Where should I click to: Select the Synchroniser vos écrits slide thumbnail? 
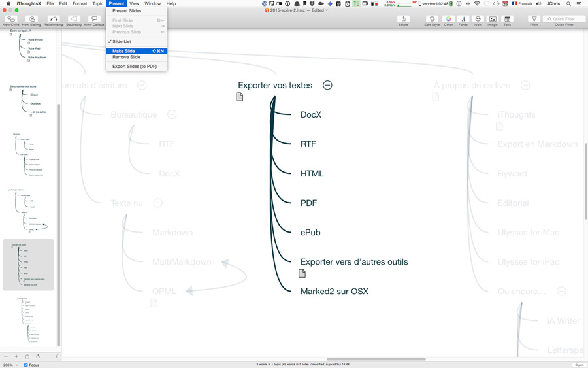point(28,101)
